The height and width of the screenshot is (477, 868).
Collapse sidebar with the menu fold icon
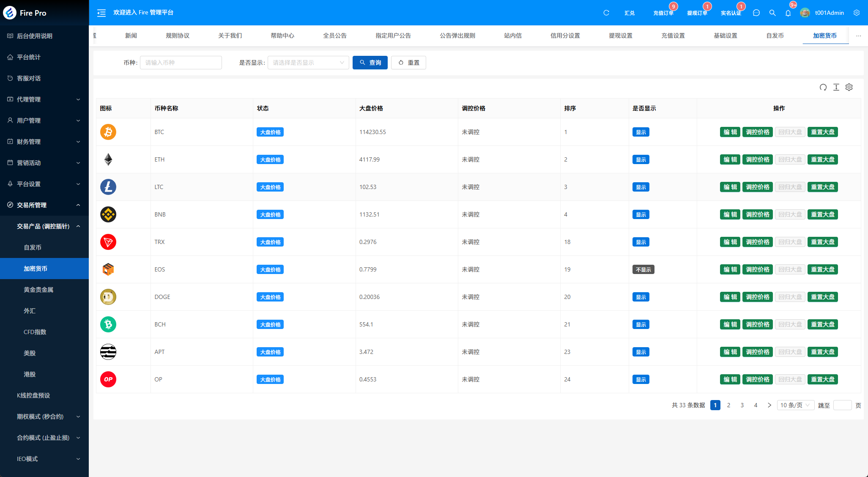point(101,13)
